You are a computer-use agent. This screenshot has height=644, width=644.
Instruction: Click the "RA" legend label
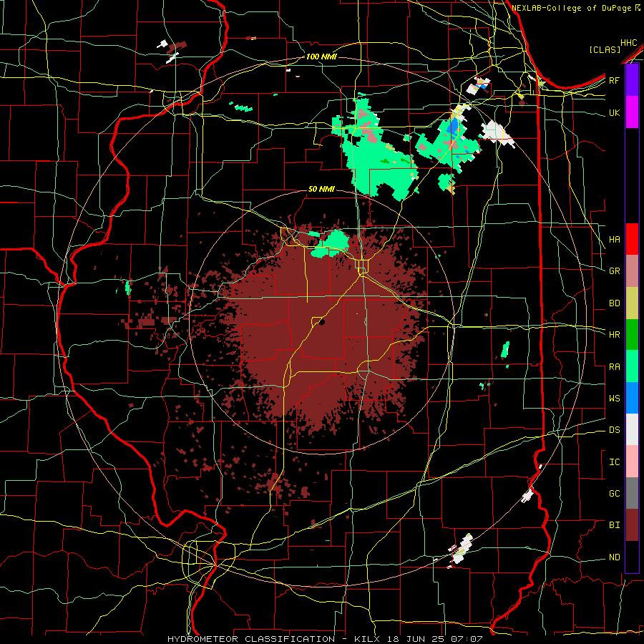[x=615, y=367]
